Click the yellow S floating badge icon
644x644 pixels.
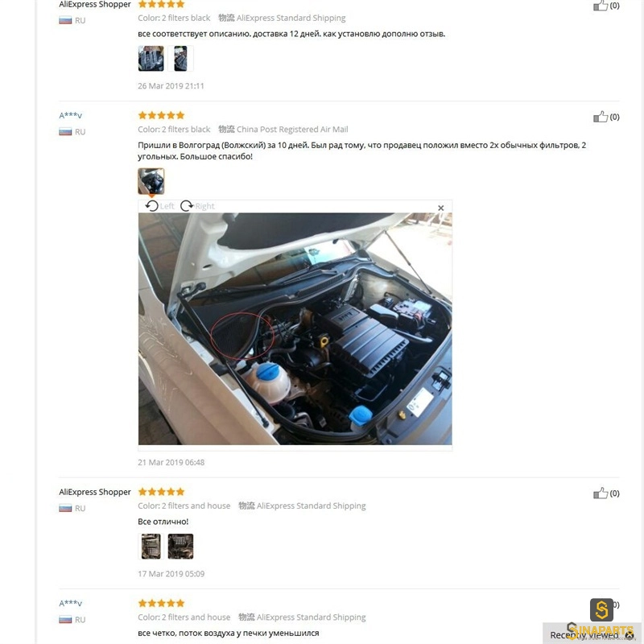coord(601,609)
